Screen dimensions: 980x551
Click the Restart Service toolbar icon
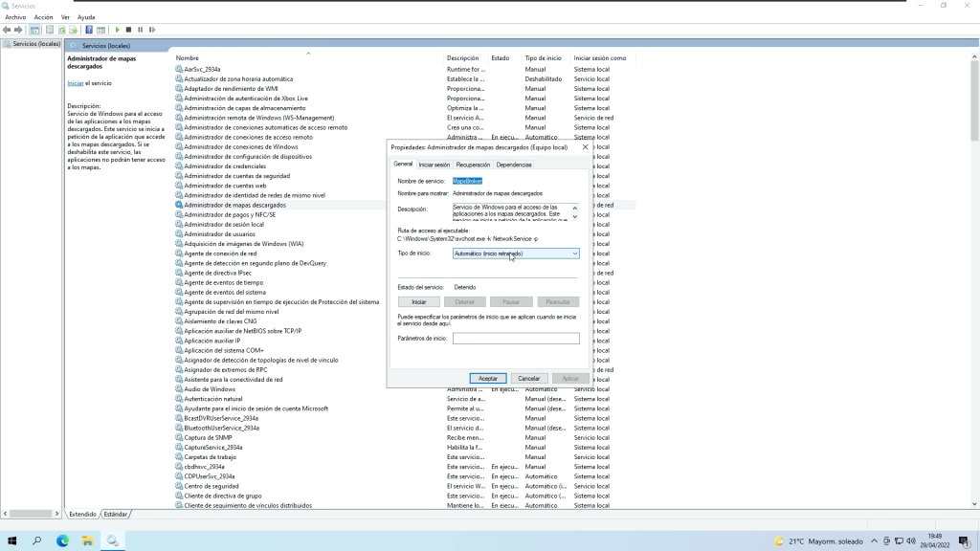(x=152, y=30)
